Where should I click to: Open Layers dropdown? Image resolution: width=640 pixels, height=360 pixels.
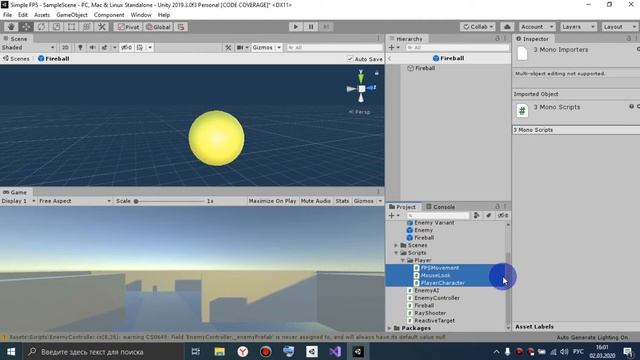coord(578,27)
